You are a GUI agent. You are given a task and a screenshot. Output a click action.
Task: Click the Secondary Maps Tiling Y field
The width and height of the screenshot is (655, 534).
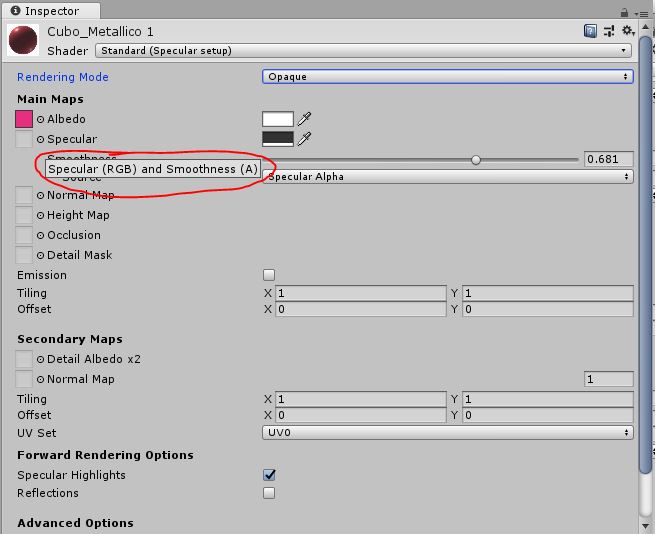(x=548, y=399)
